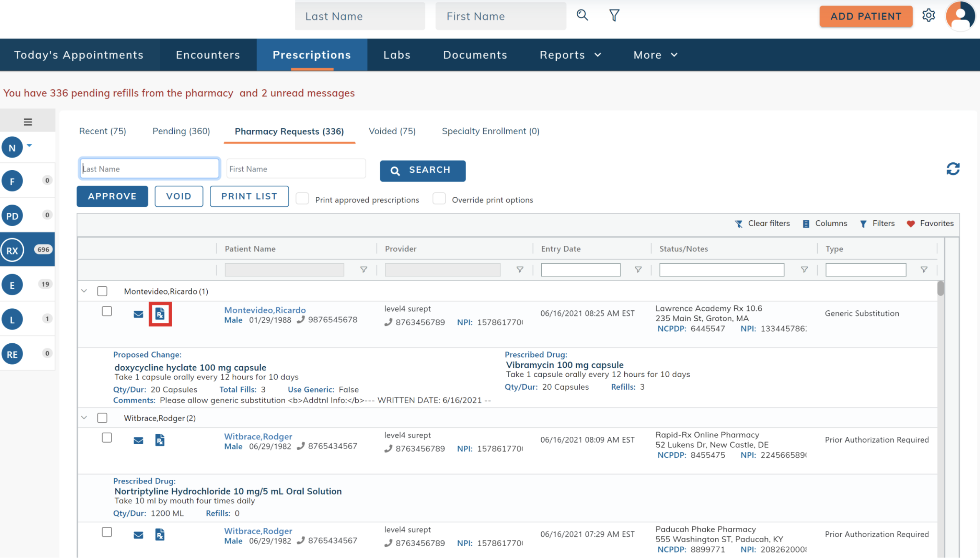The width and height of the screenshot is (980, 559).
Task: Go to the Encounters navigation tab
Action: coord(208,55)
